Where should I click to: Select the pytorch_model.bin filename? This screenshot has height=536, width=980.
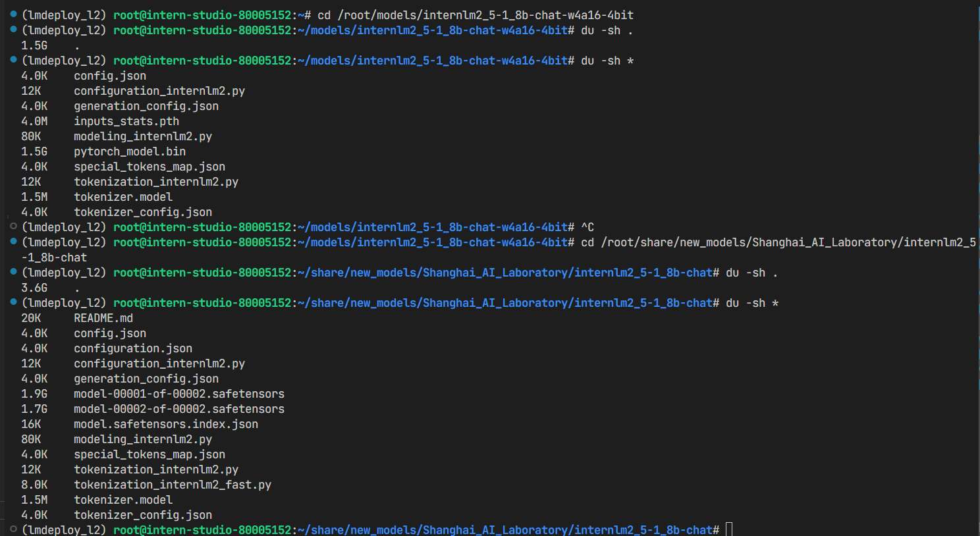point(129,151)
